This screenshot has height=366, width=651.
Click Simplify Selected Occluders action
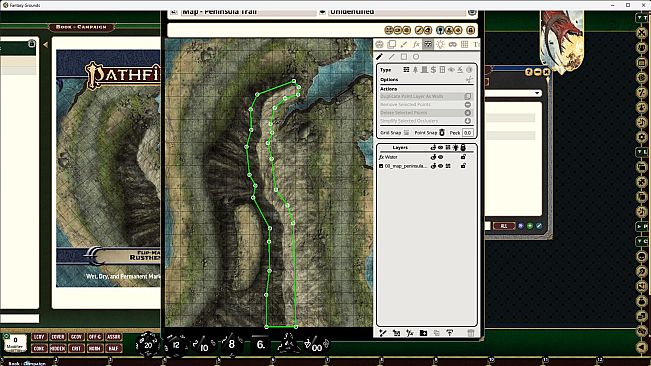tap(426, 121)
